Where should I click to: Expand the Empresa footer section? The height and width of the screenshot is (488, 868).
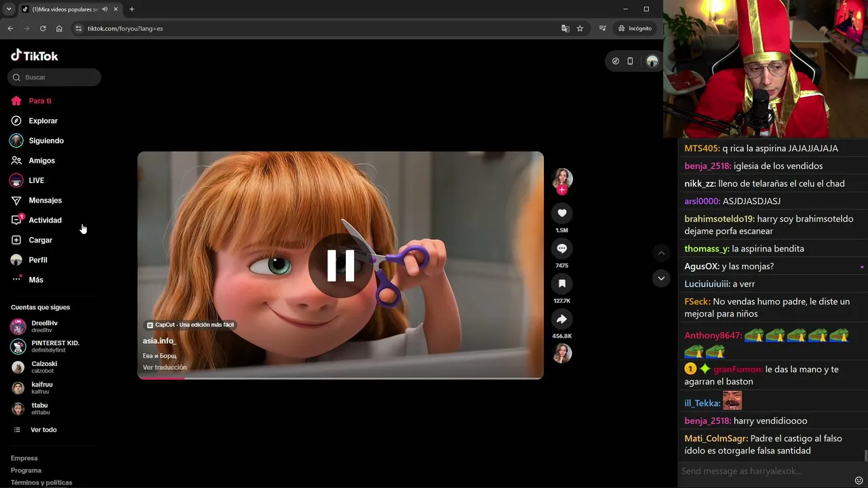24,458
